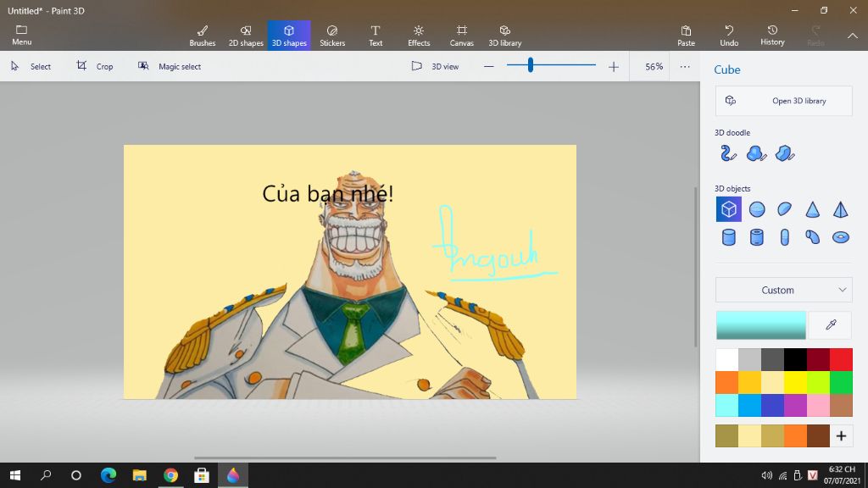Choose the white color swatch
This screenshot has width=868, height=488.
click(x=726, y=359)
